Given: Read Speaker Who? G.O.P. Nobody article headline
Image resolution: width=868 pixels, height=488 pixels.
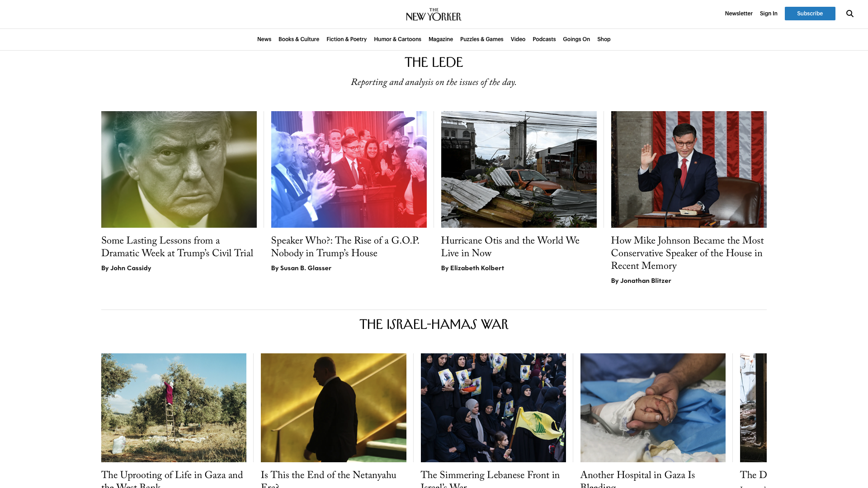Looking at the screenshot, I should point(345,247).
